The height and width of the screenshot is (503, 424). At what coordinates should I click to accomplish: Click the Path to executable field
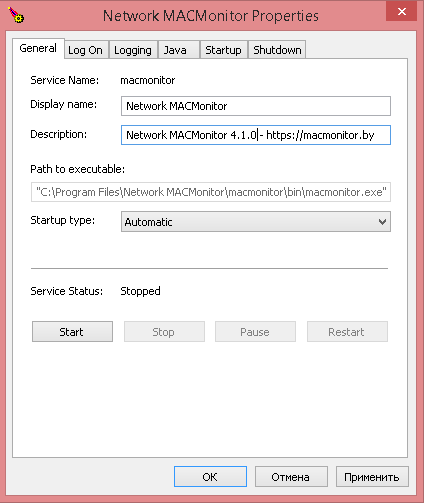[211, 192]
